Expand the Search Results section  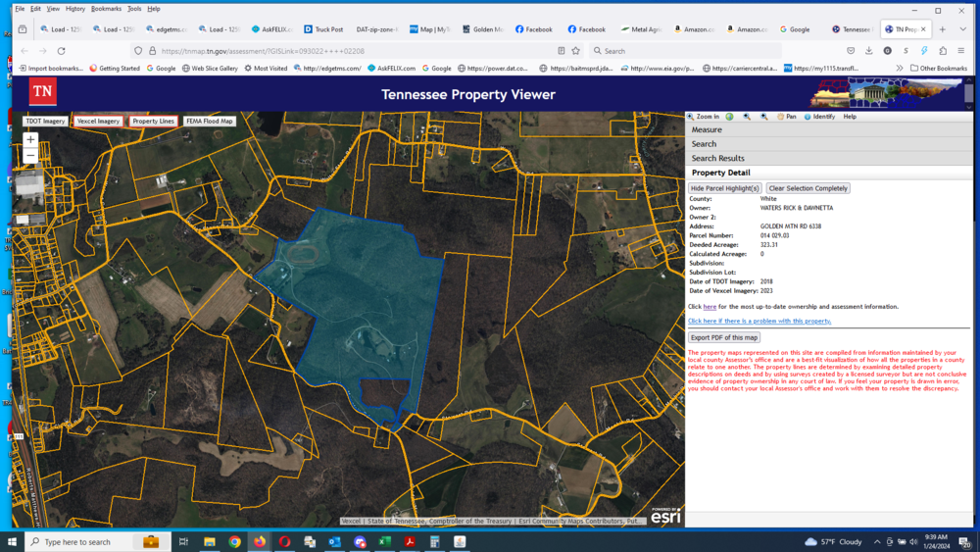(x=717, y=158)
